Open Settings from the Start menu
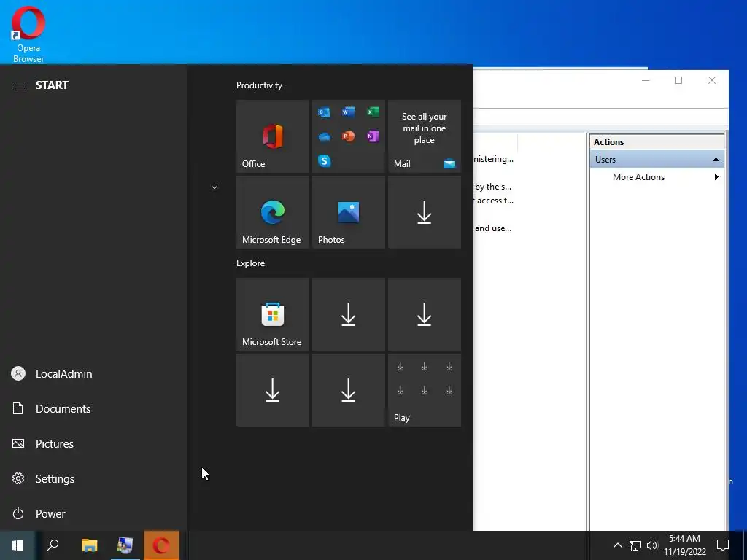The height and width of the screenshot is (560, 747). [x=93, y=478]
